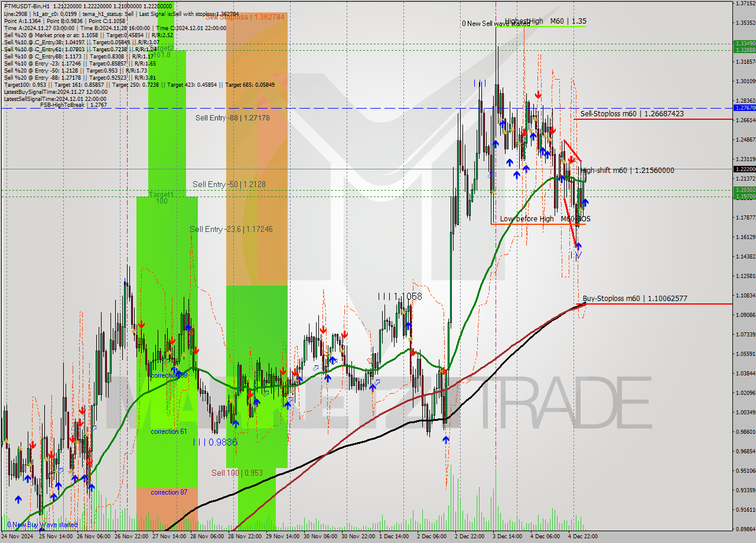Image resolution: width=756 pixels, height=543 pixels.
Task: Click the 'Target100: 0.953' targets line
Action: point(139,84)
